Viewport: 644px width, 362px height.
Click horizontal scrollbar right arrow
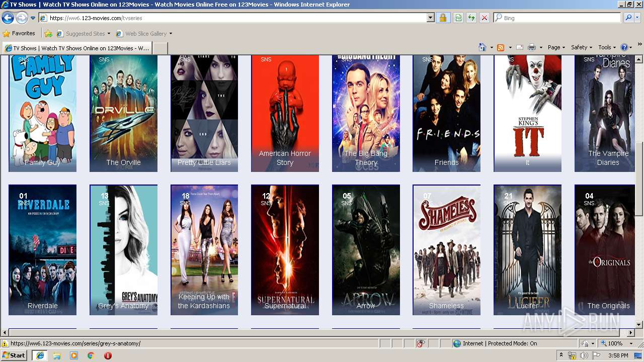coord(631,333)
